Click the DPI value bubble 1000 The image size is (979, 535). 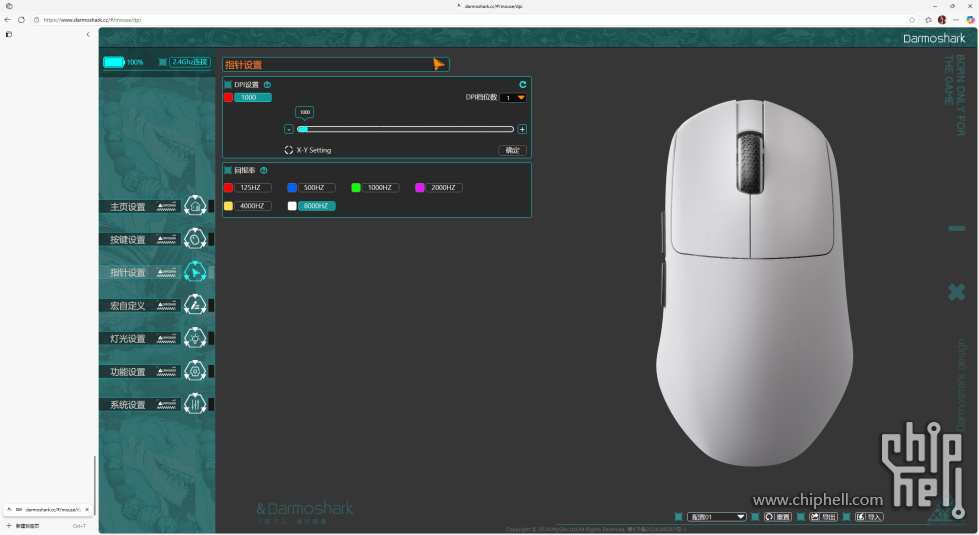[305, 112]
